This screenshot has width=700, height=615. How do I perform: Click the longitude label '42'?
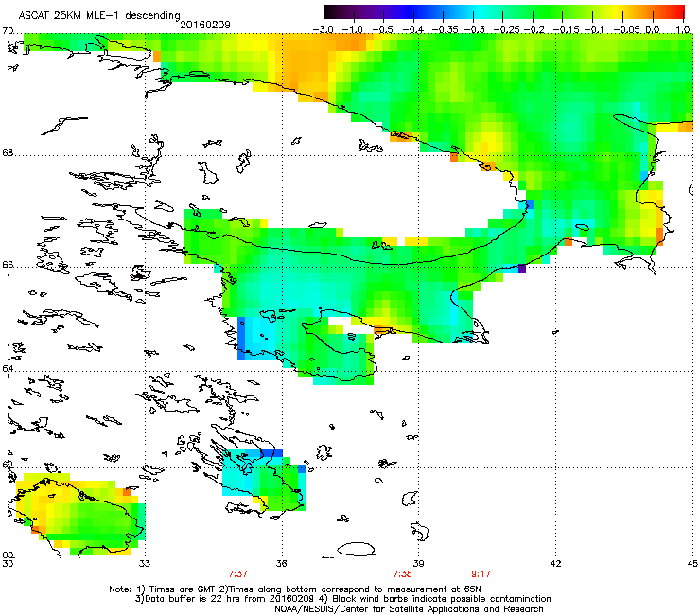point(555,563)
